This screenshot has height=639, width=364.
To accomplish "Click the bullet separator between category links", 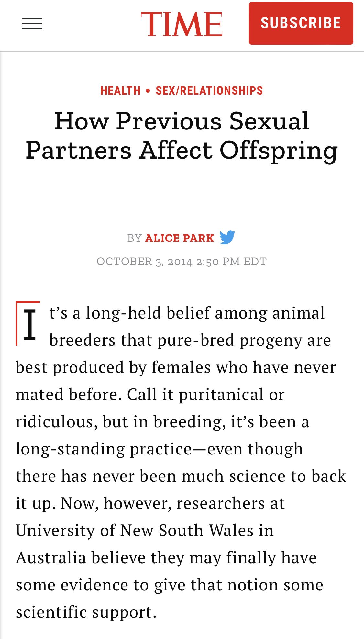I will coord(148,91).
